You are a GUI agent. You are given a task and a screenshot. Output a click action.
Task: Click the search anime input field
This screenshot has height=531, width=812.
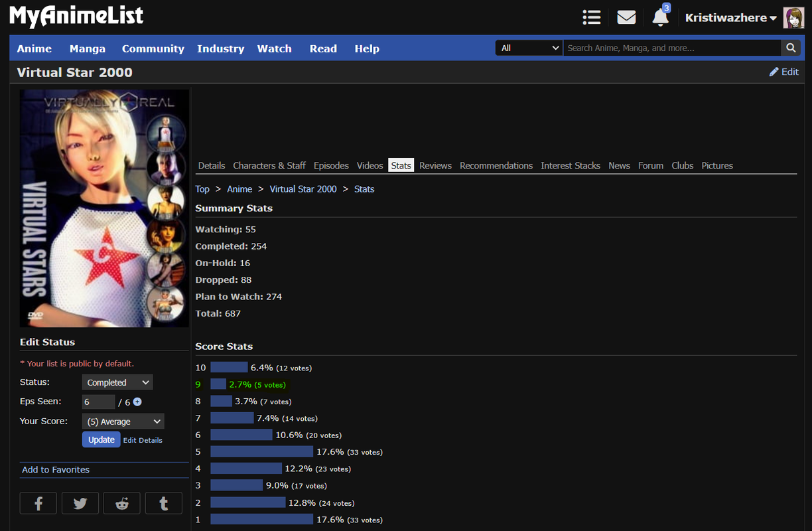672,48
